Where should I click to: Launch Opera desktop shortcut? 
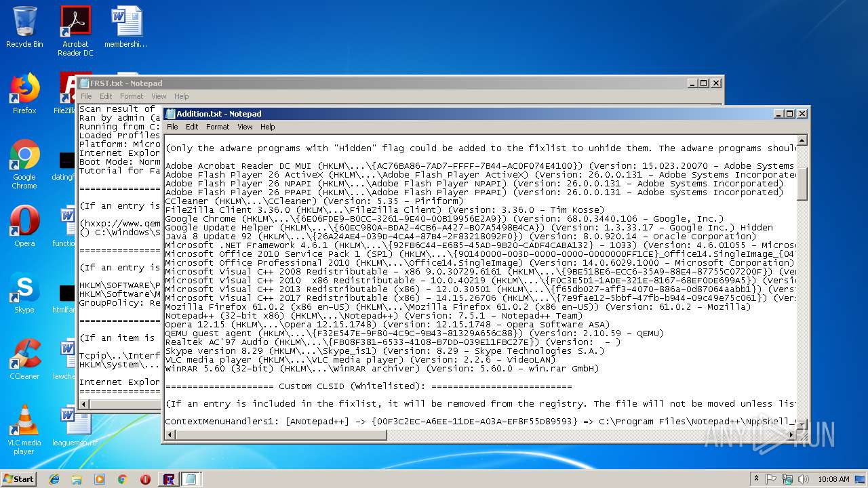click(x=24, y=226)
